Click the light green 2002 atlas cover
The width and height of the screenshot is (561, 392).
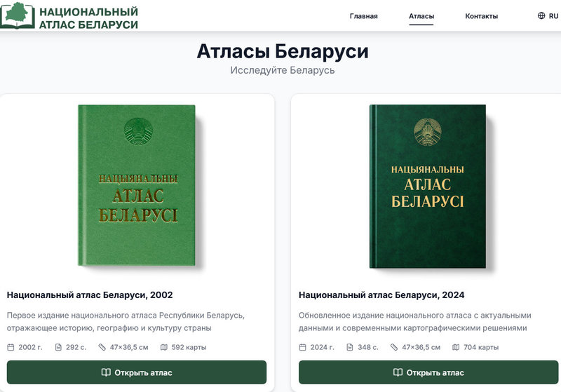click(137, 185)
